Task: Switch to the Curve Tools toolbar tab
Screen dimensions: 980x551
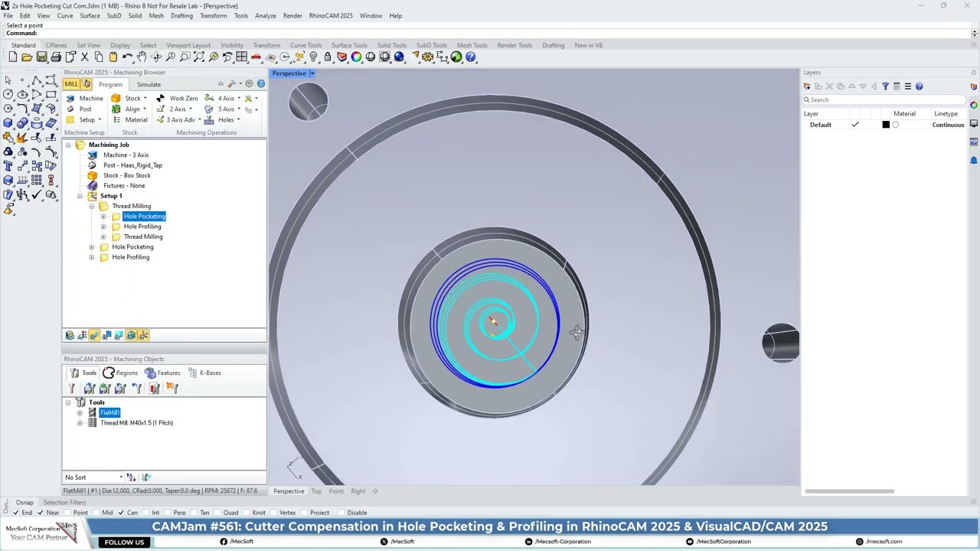Action: 305,45
